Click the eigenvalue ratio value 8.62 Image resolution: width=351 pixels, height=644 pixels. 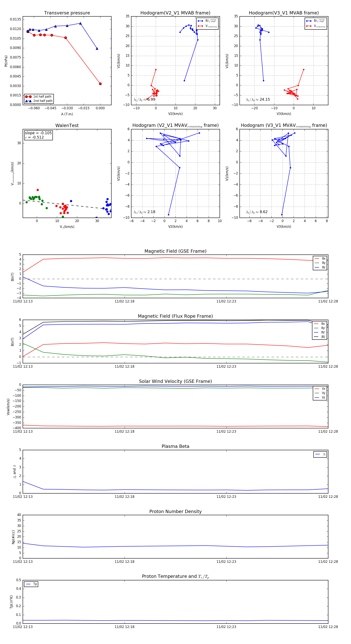click(x=264, y=212)
